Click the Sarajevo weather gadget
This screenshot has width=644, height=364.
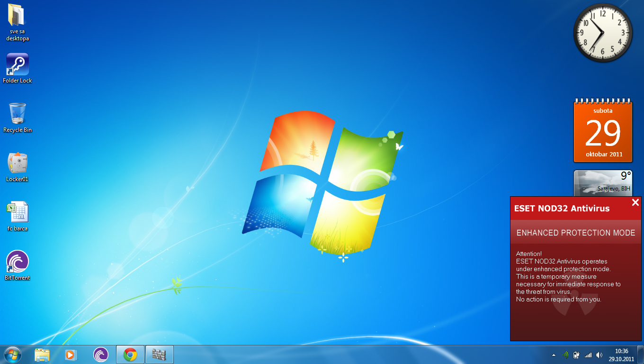coord(603,183)
